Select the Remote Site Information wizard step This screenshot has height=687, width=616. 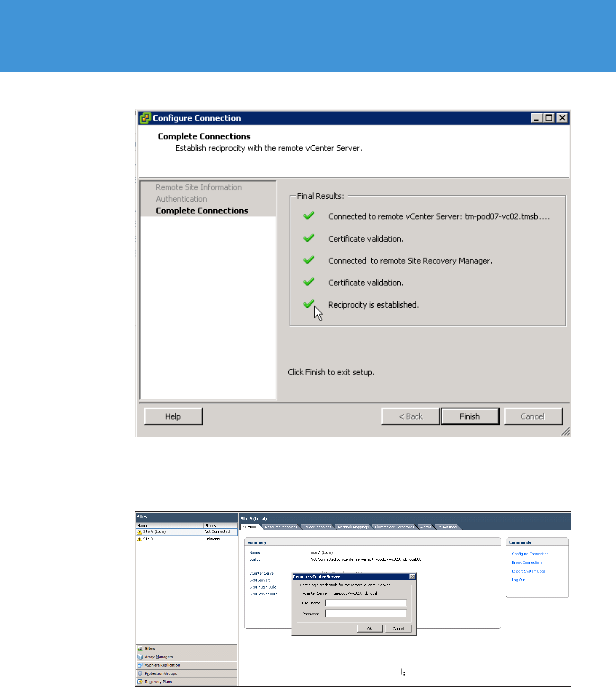coord(198,187)
